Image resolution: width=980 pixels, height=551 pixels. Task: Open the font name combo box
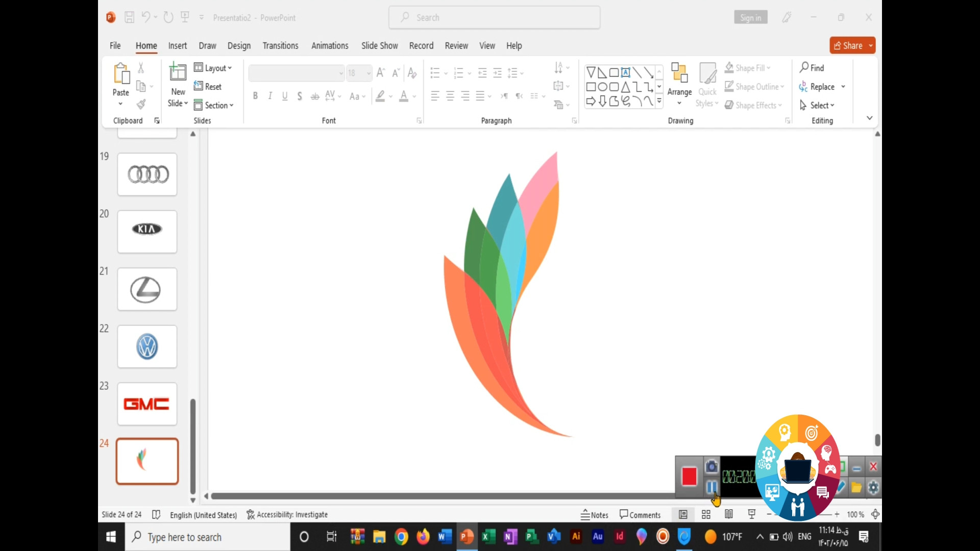(x=297, y=73)
